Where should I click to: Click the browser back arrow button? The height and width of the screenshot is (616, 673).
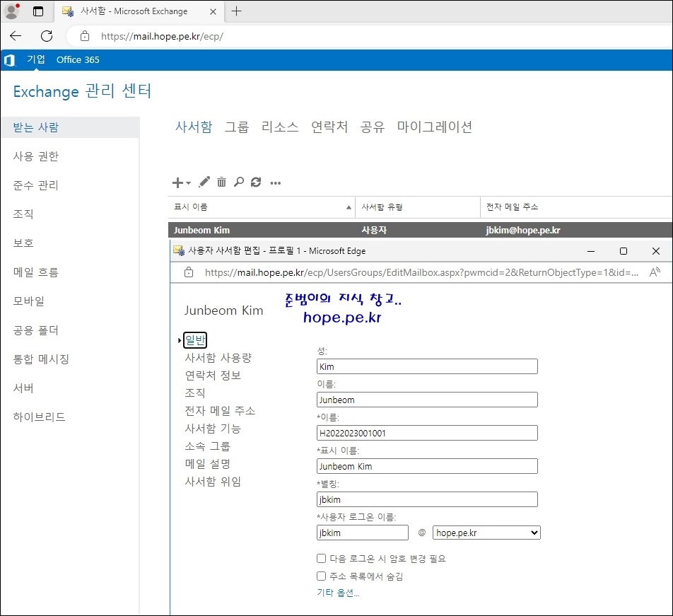16,36
